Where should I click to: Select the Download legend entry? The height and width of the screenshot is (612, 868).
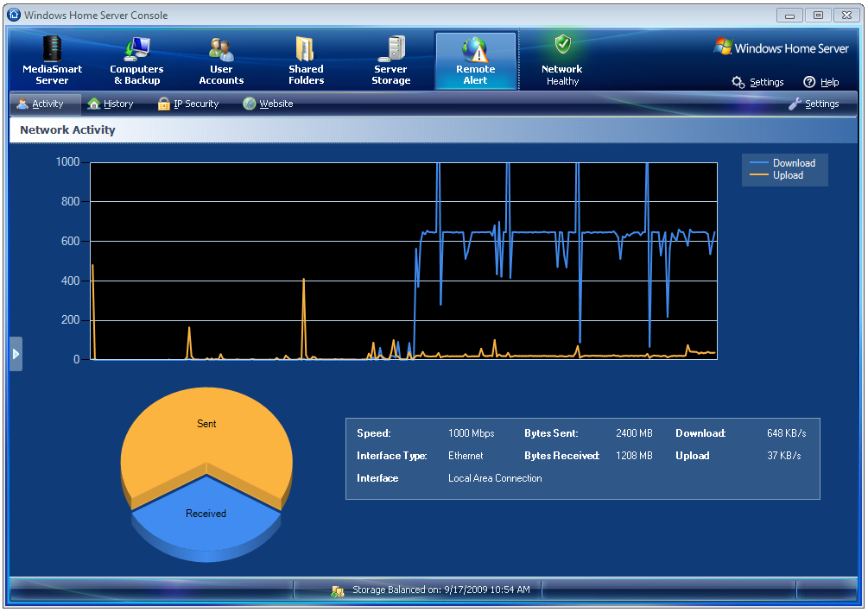[x=782, y=162]
